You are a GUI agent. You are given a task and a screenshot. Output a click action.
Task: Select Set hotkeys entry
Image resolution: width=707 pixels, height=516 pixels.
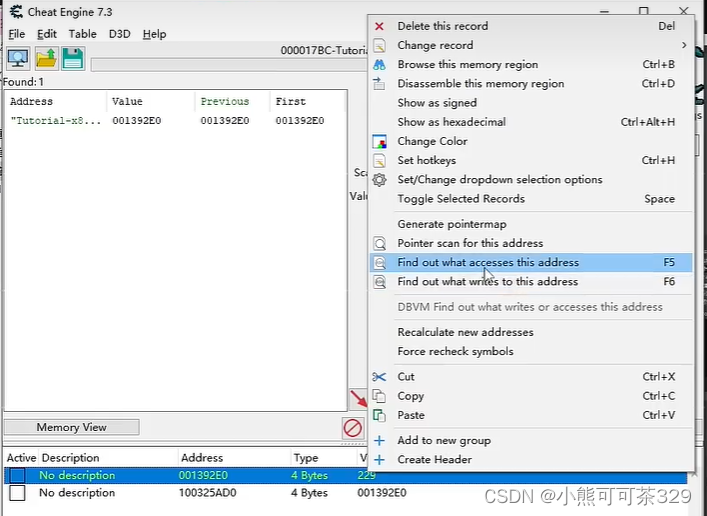click(x=531, y=161)
